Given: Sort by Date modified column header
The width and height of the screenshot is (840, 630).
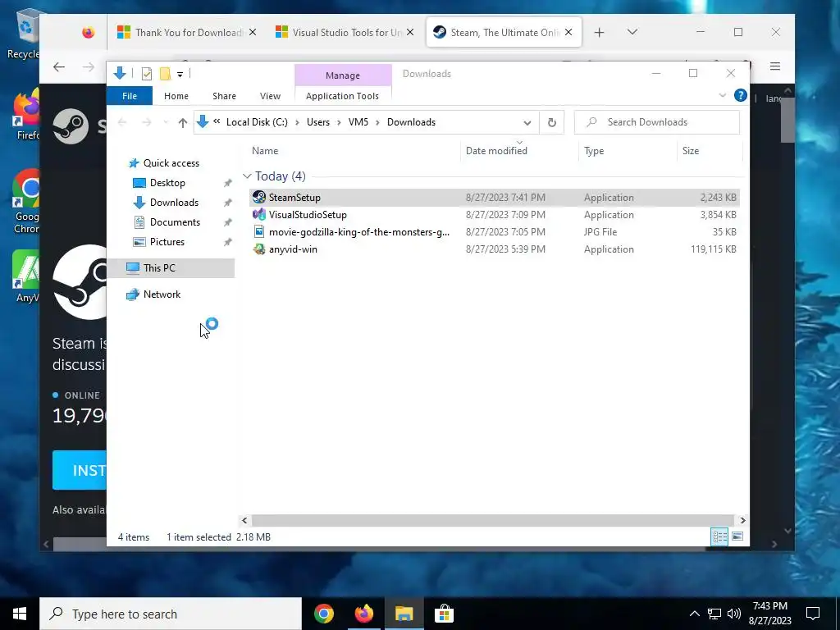Looking at the screenshot, I should coord(496,151).
